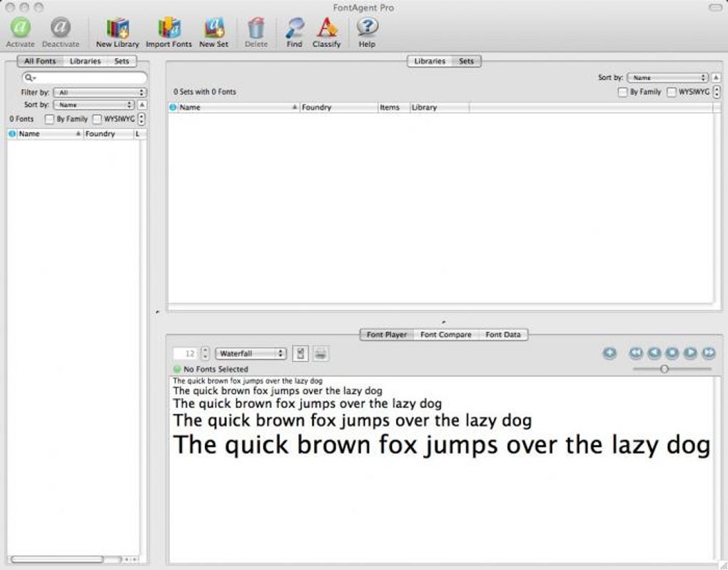This screenshot has width=728, height=570.
Task: Click the checklist options icon beside Waterfall
Action: [x=300, y=354]
